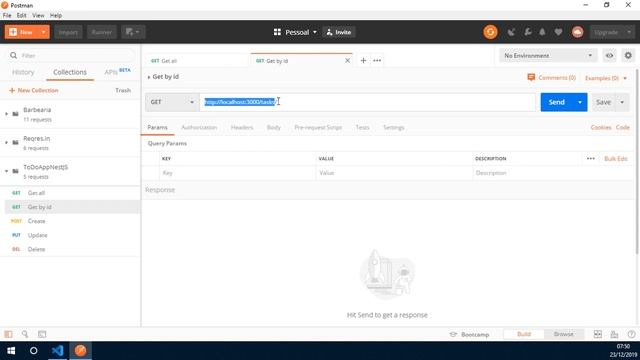Open the Send button dropdown arrow

coord(580,102)
